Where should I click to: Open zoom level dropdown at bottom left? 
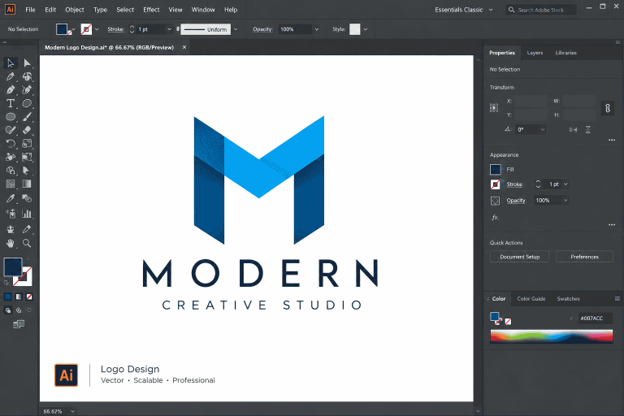click(72, 411)
